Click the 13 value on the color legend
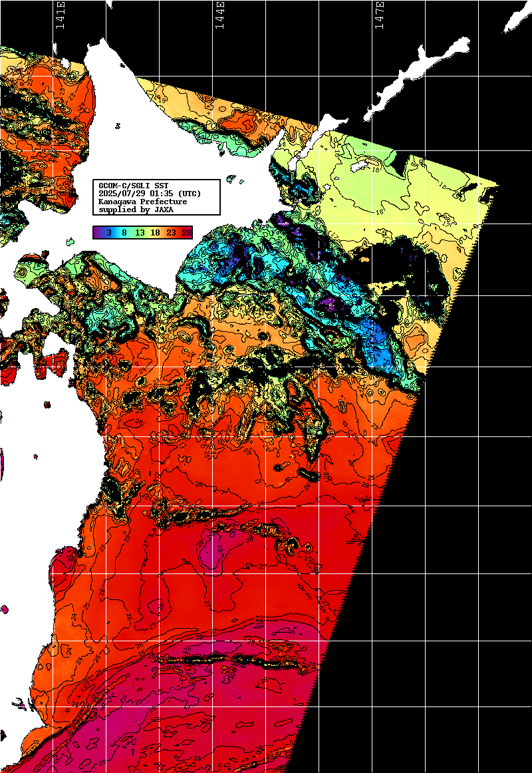 [x=140, y=233]
